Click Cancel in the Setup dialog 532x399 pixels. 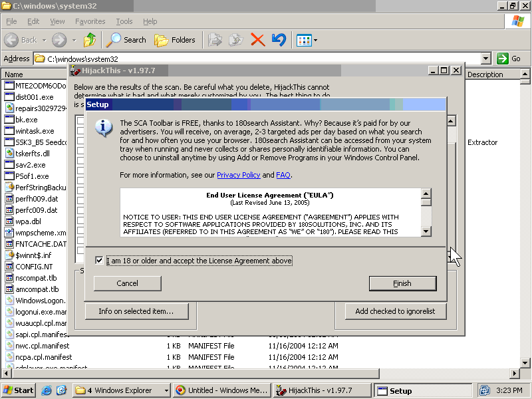(127, 283)
